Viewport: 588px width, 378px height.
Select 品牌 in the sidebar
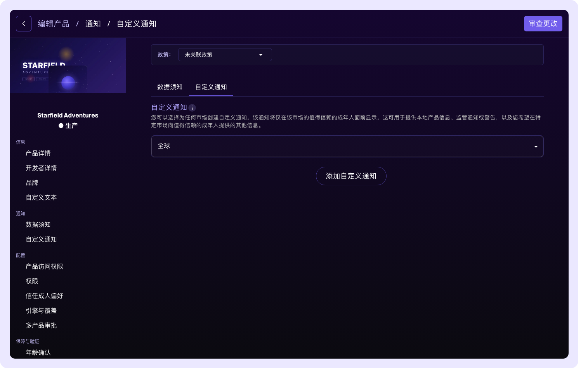click(32, 183)
